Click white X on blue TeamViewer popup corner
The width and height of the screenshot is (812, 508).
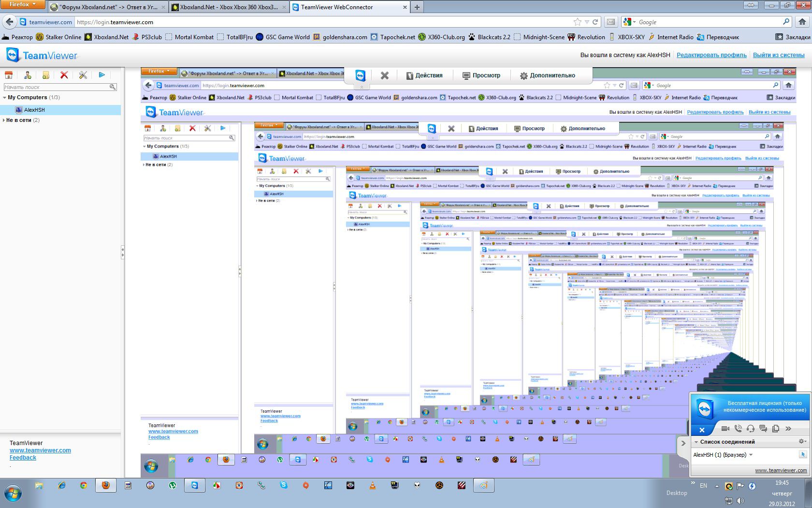(702, 430)
